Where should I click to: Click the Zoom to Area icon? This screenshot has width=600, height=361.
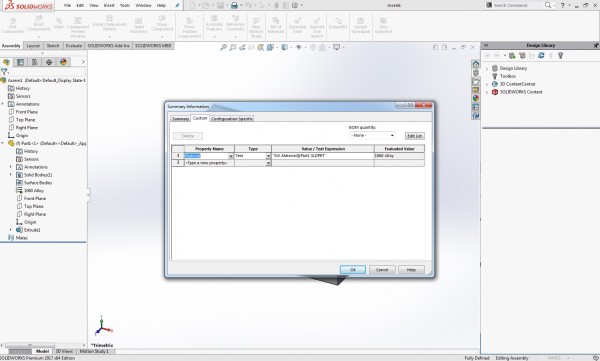[233, 47]
